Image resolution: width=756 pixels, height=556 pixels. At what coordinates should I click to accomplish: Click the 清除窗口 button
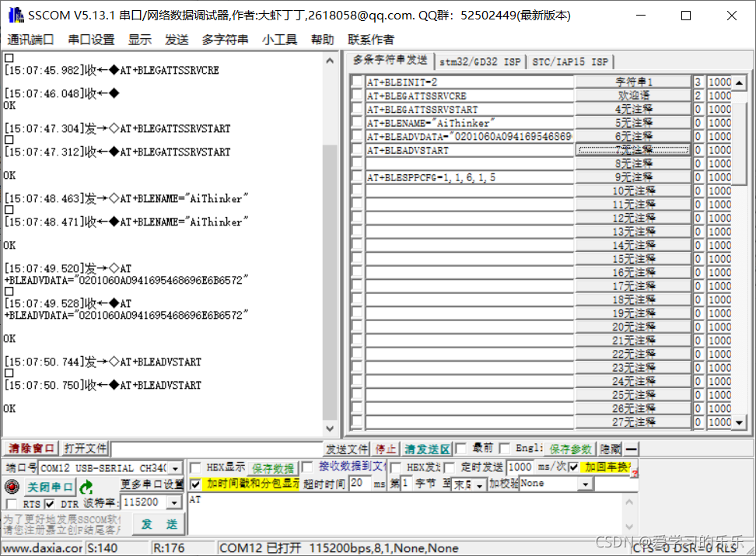[31, 449]
